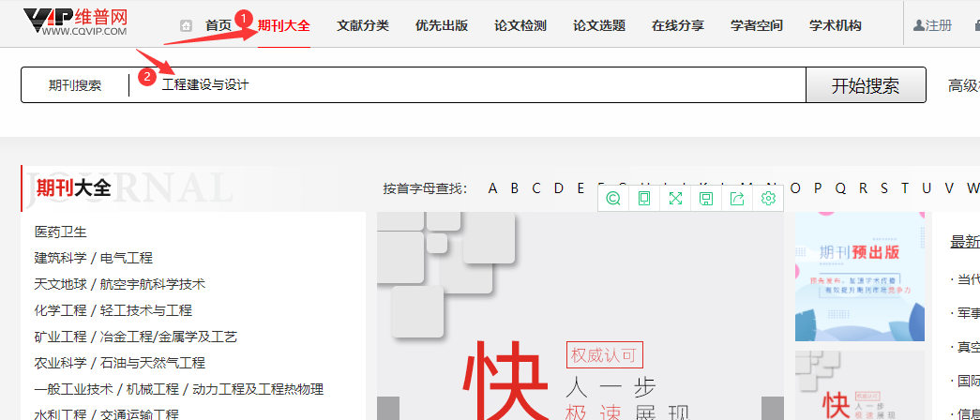Open 论文检测 in the top navigation
Image resolution: width=980 pixels, height=420 pixels.
click(x=520, y=26)
